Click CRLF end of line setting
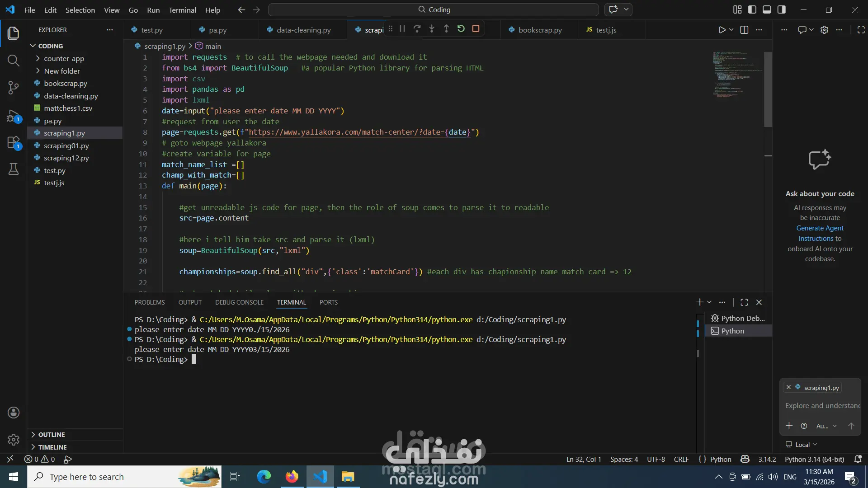Image resolution: width=868 pixels, height=488 pixels. click(x=681, y=460)
